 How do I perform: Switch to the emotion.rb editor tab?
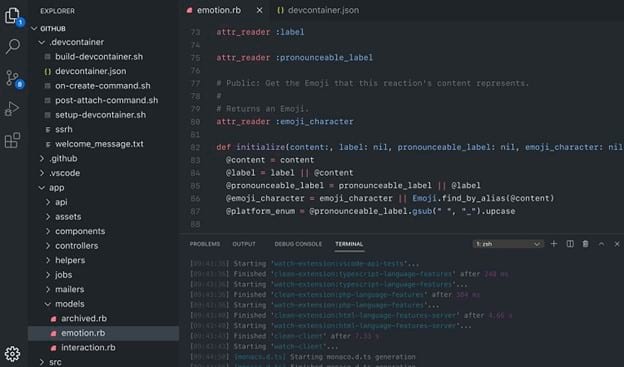point(218,10)
